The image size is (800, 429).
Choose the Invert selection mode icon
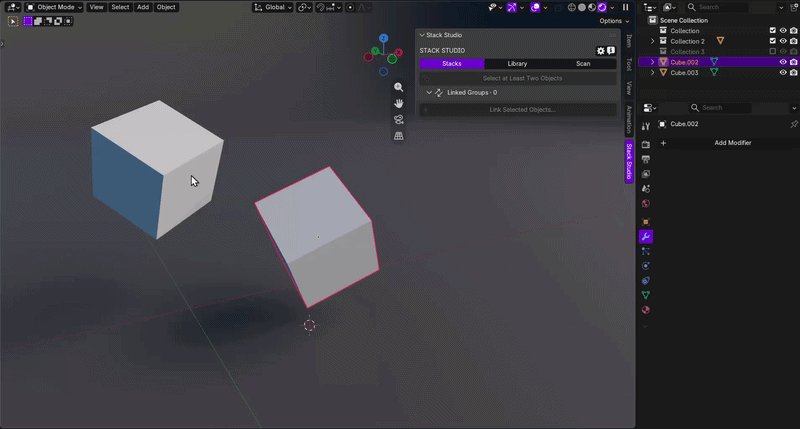click(x=58, y=21)
